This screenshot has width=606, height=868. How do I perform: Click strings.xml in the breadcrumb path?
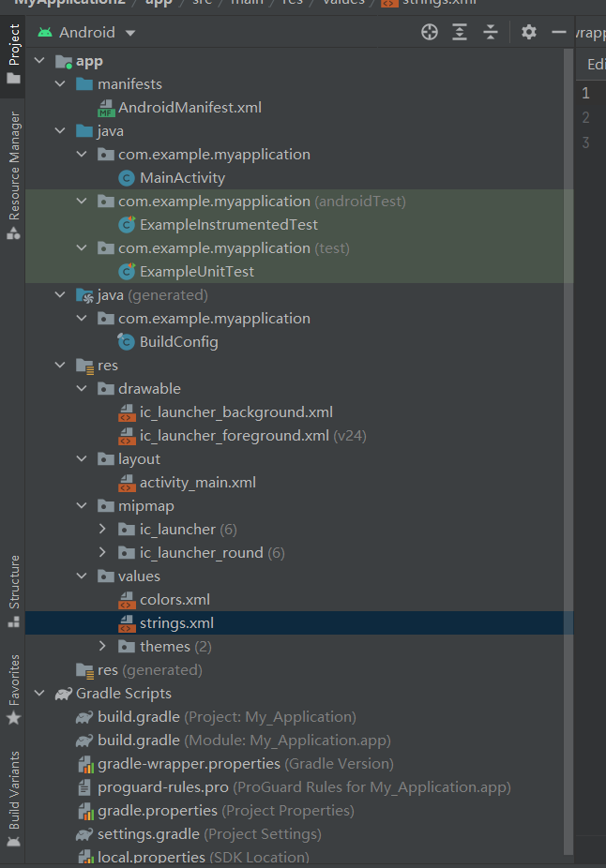[439, 3]
